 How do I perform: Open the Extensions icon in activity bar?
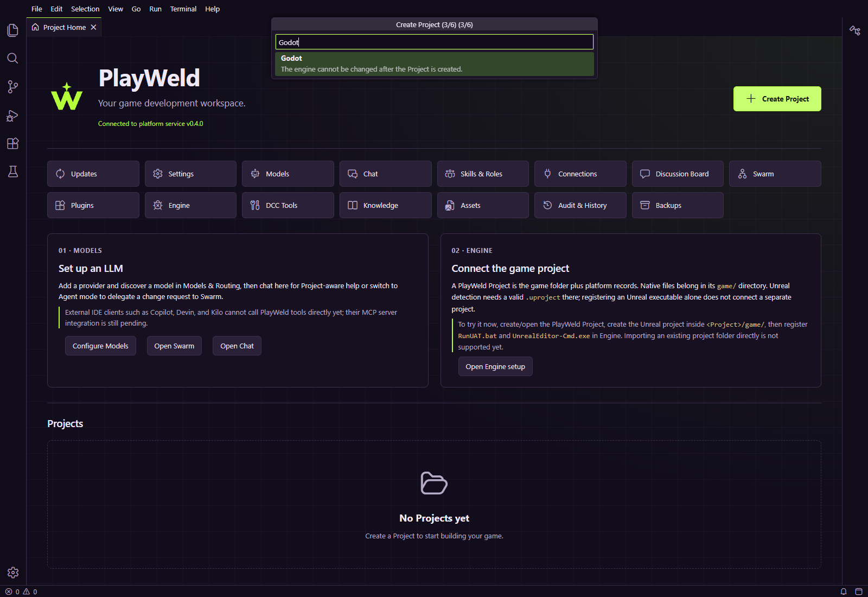point(13,143)
